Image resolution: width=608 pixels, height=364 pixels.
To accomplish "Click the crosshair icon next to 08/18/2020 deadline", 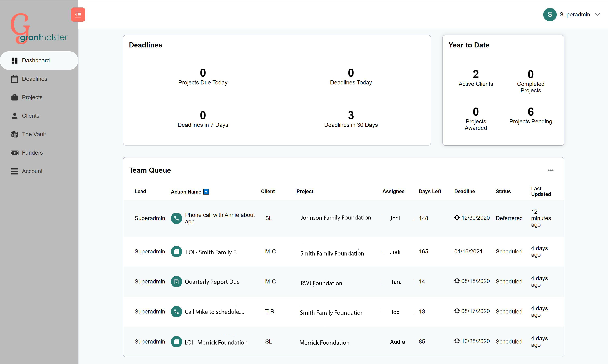I will click(457, 281).
